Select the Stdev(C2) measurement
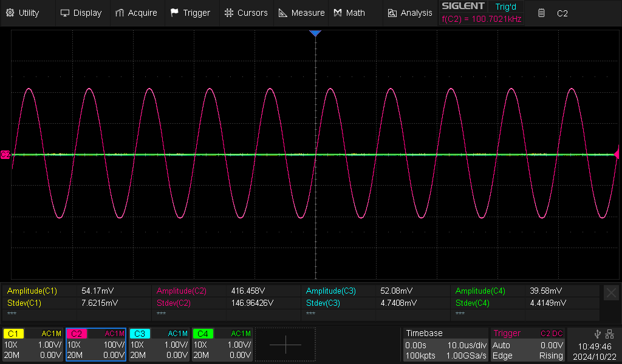This screenshot has height=364, width=622. pyautogui.click(x=173, y=303)
